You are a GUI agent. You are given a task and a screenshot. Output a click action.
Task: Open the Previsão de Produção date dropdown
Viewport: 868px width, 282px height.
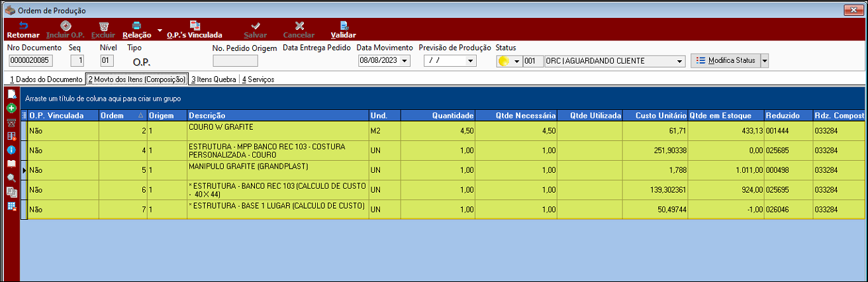coord(471,61)
